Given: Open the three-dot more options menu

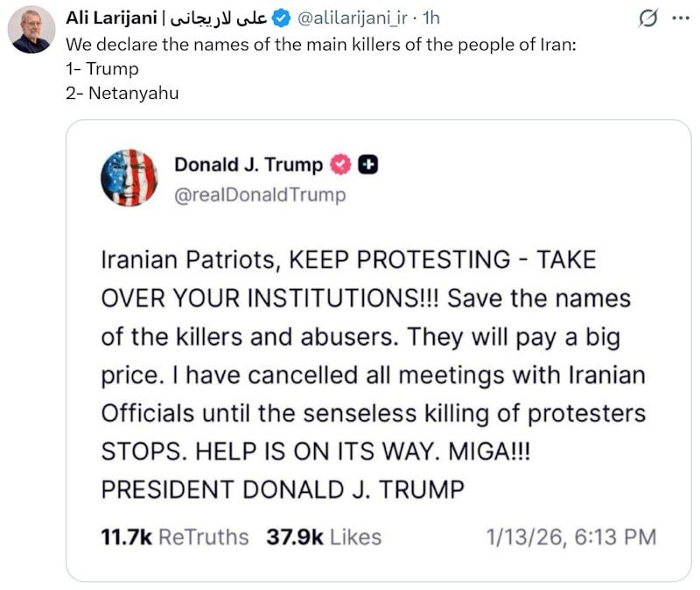Looking at the screenshot, I should [x=680, y=18].
